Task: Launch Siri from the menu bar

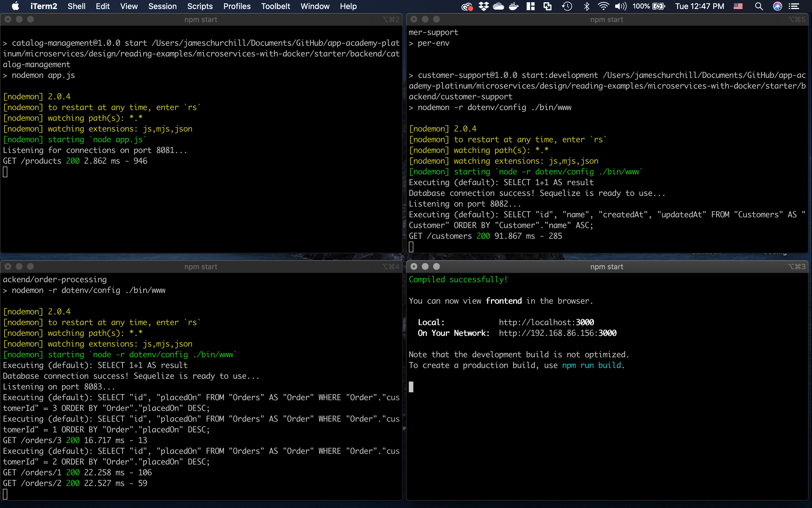Action: pos(777,6)
